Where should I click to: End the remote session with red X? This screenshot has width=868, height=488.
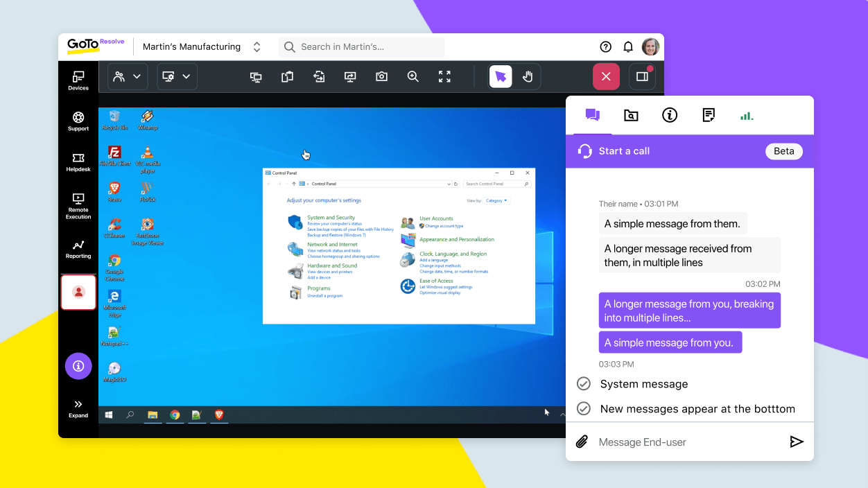606,77
